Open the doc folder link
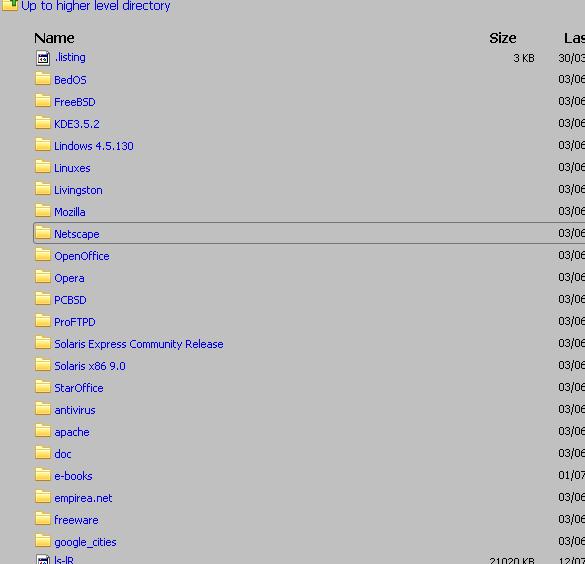The image size is (585, 564). tap(63, 454)
